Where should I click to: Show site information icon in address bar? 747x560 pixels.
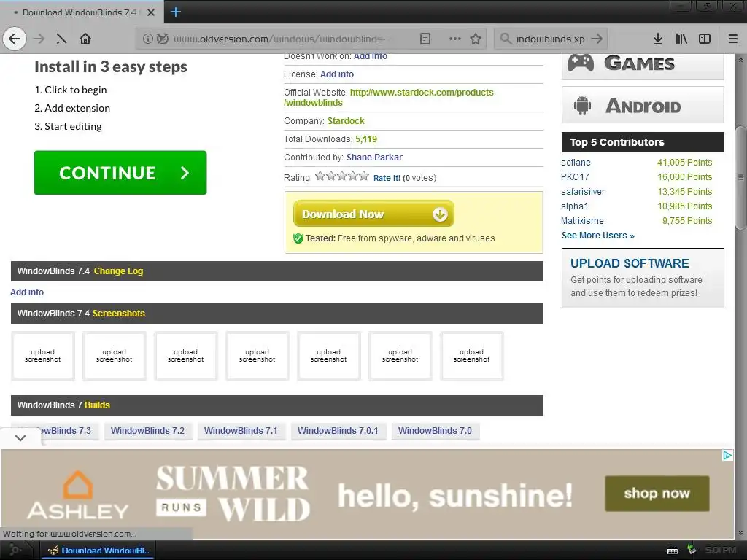(x=147, y=39)
